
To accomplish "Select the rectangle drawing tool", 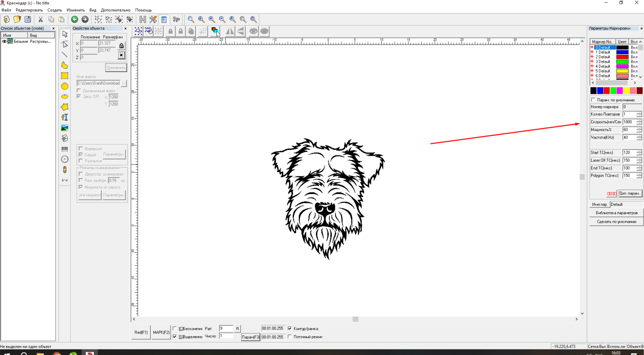I will point(64,76).
